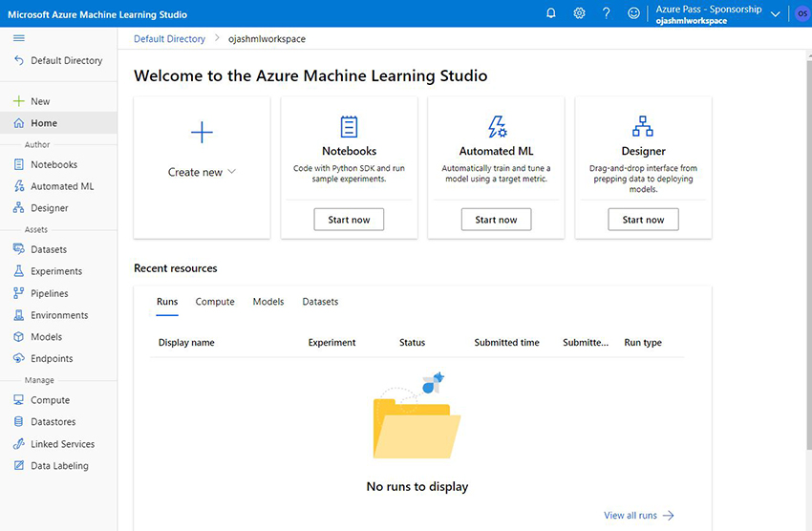This screenshot has height=531, width=812.
Task: Click the Datastores database icon
Action: click(19, 422)
